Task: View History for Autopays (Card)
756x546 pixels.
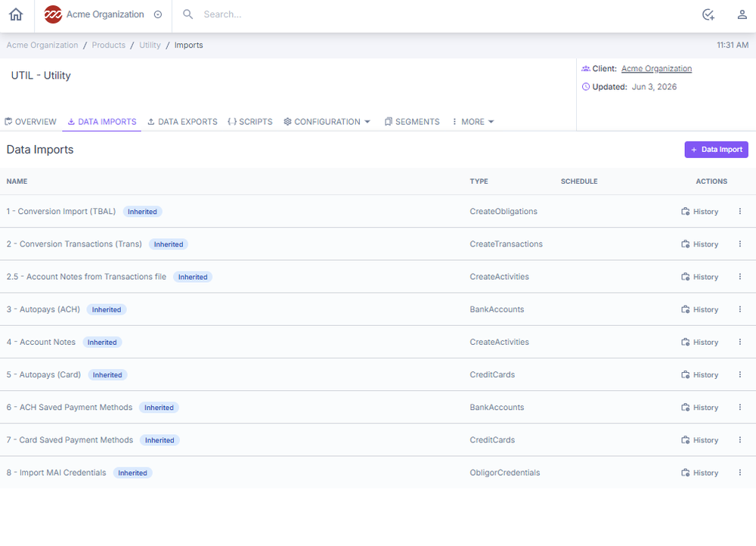Action: pyautogui.click(x=699, y=375)
